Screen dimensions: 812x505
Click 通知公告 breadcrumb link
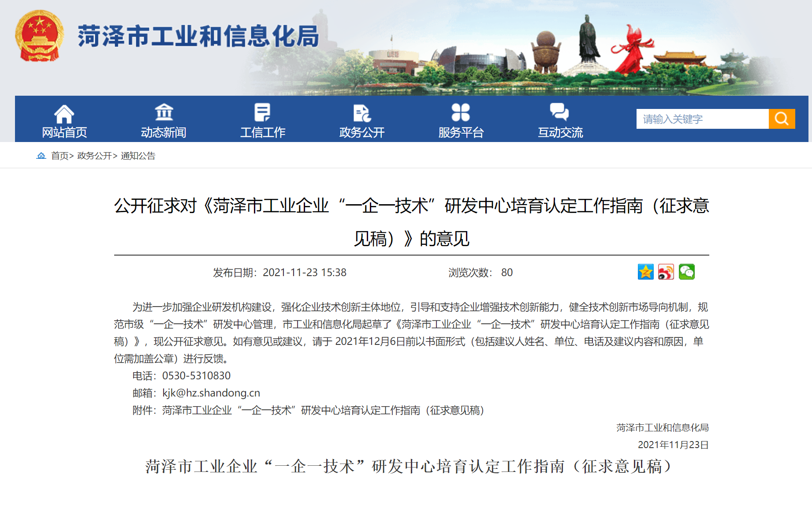[138, 156]
